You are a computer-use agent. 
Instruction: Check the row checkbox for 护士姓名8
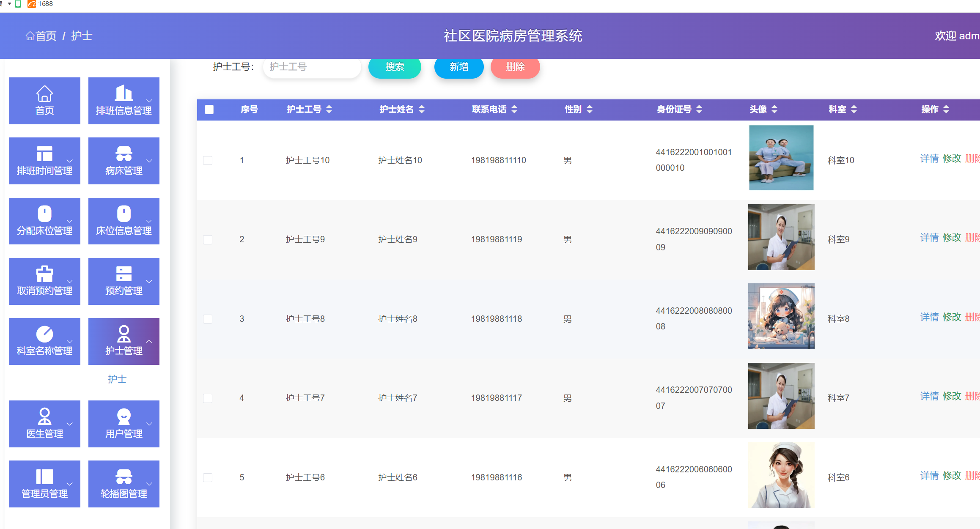(x=208, y=319)
